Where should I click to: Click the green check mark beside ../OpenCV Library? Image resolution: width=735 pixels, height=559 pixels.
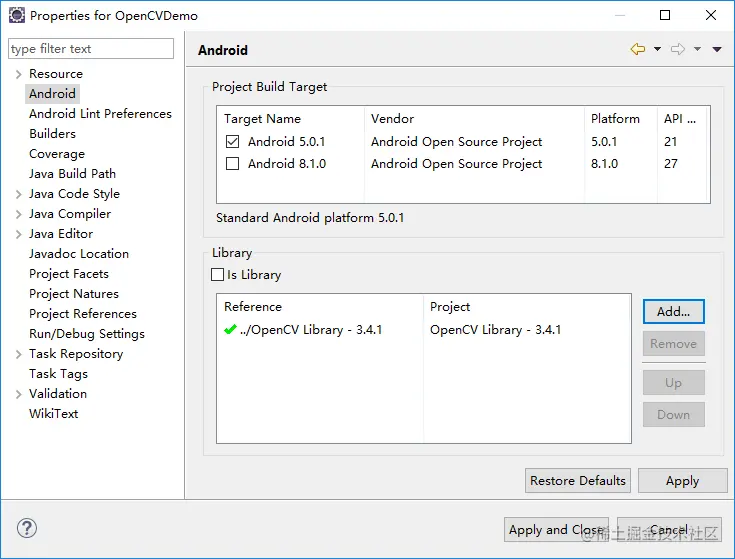click(x=230, y=329)
